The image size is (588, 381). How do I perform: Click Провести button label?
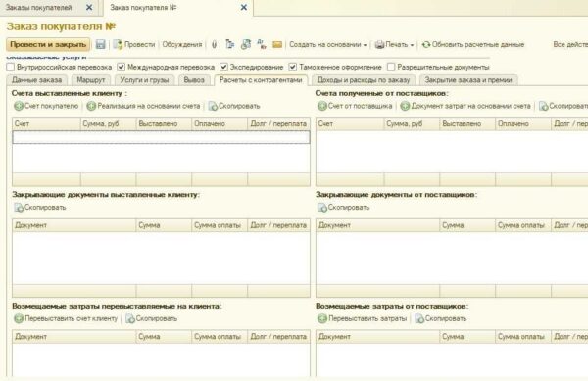(x=139, y=45)
